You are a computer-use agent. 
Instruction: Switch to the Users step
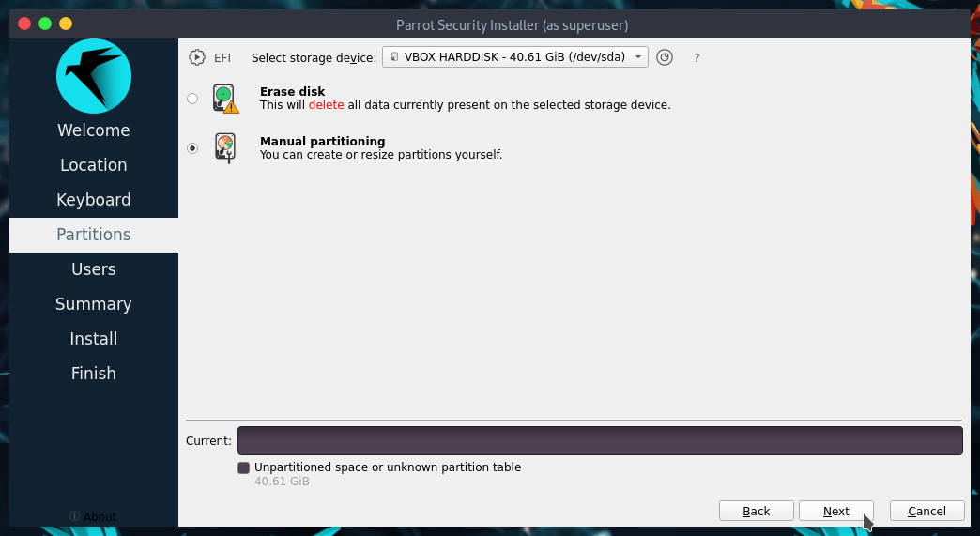click(x=94, y=269)
